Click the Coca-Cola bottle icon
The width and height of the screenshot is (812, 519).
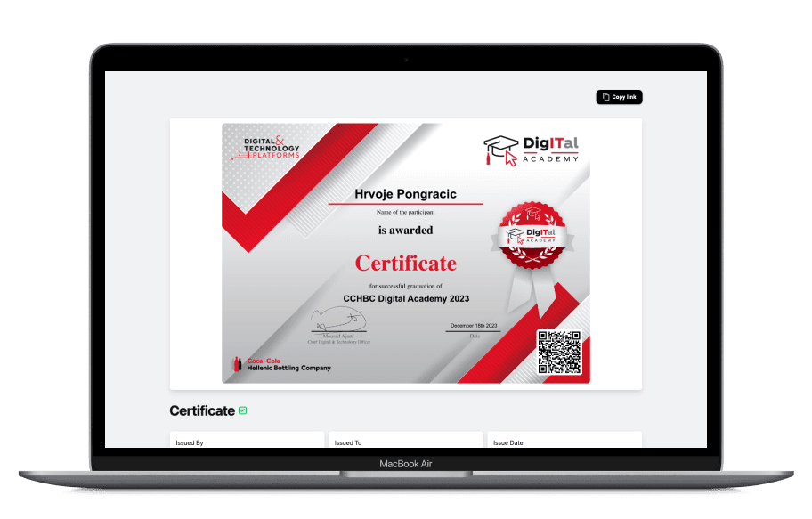(x=238, y=364)
